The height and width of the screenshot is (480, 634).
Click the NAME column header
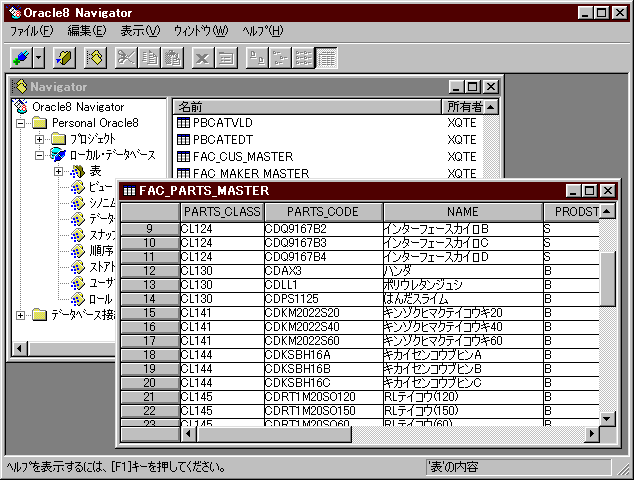(463, 212)
